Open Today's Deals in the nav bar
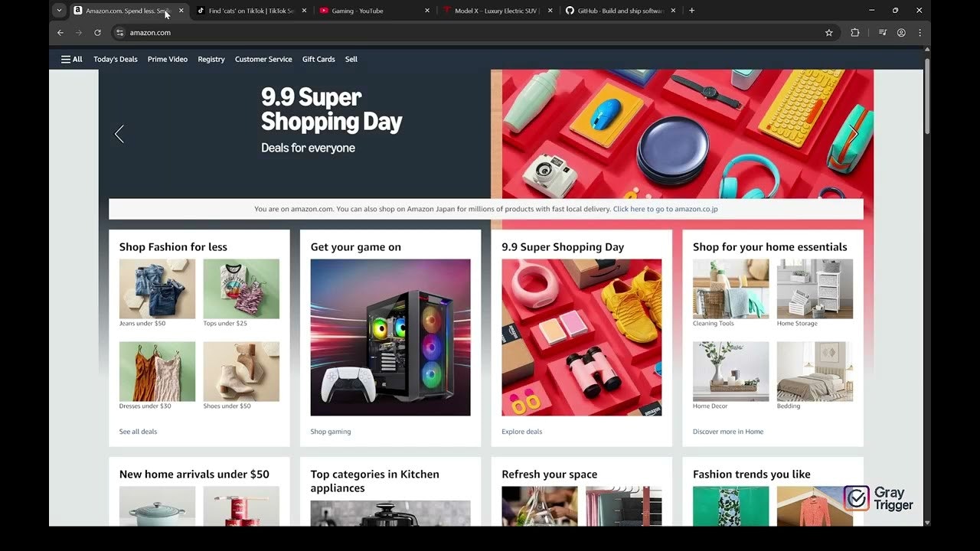Image resolution: width=980 pixels, height=551 pixels. coord(116,59)
